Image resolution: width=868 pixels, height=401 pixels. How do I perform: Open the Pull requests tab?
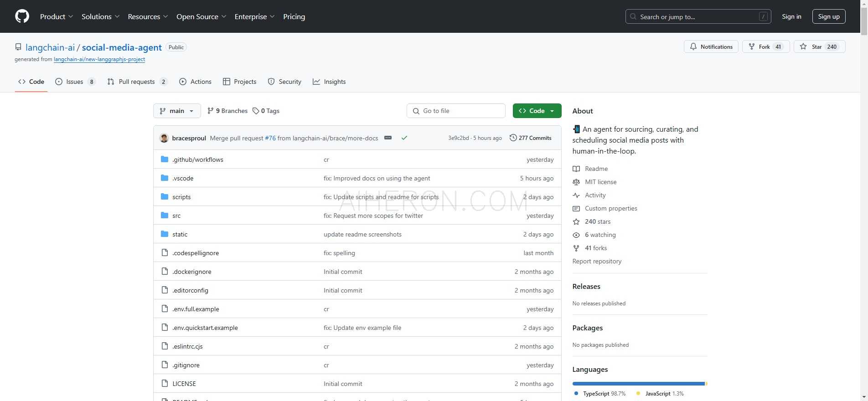pos(137,82)
